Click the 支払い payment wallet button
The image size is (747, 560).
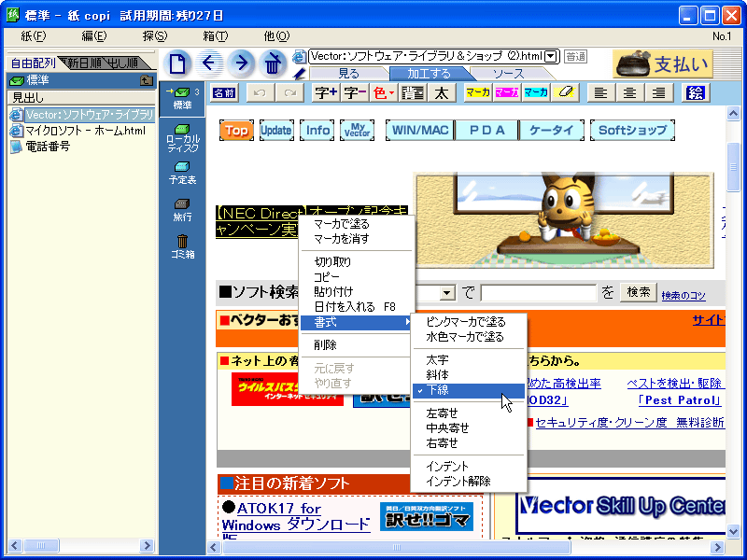point(663,63)
